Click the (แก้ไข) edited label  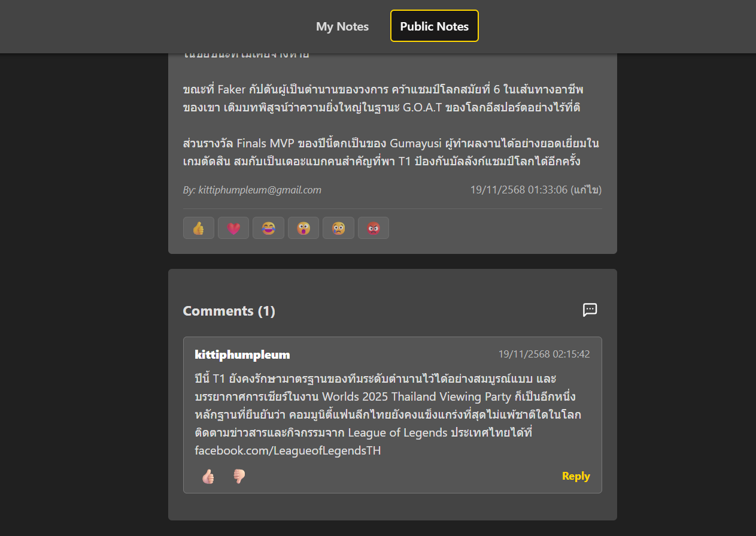[586, 190]
